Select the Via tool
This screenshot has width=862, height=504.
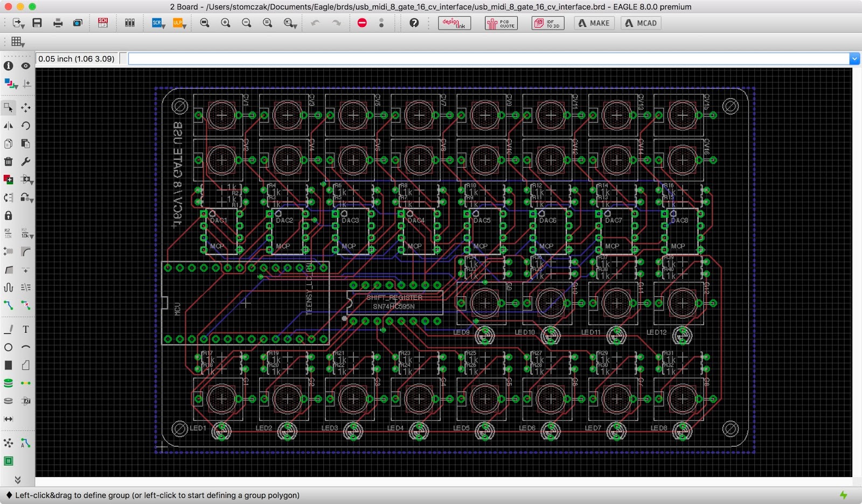(9, 383)
